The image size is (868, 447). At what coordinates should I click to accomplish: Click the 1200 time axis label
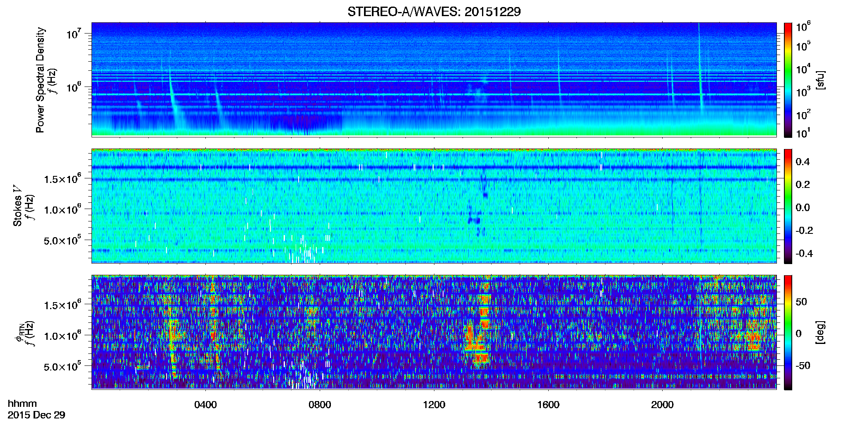click(x=434, y=404)
